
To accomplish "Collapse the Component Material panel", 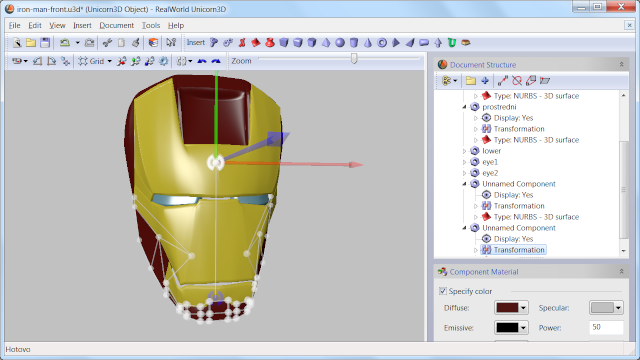I will [621, 271].
